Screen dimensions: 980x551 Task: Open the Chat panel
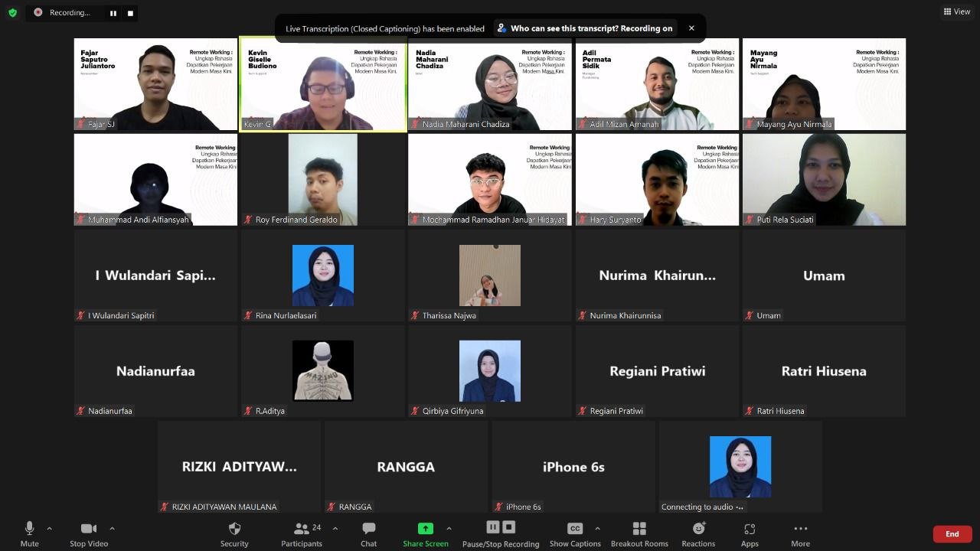(368, 533)
